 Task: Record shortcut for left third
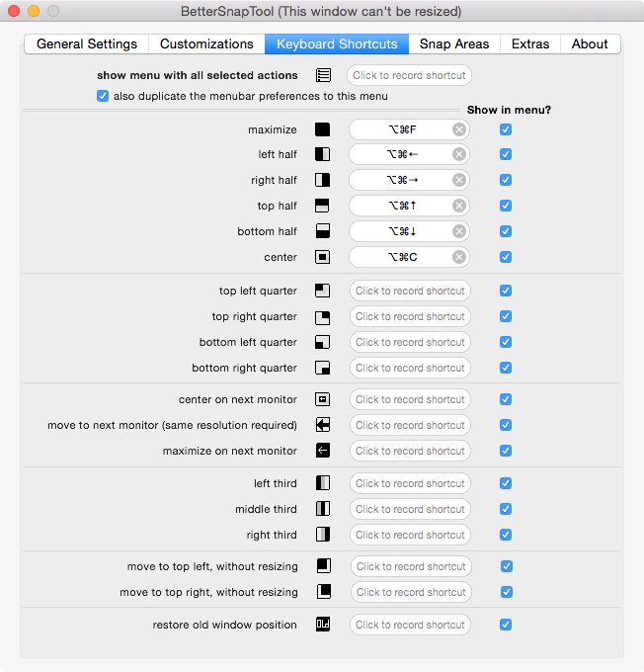click(410, 483)
